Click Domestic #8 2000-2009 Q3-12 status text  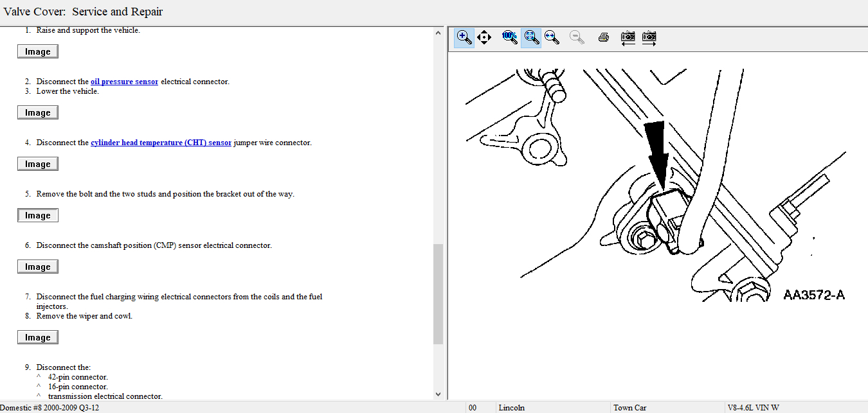tap(49, 407)
